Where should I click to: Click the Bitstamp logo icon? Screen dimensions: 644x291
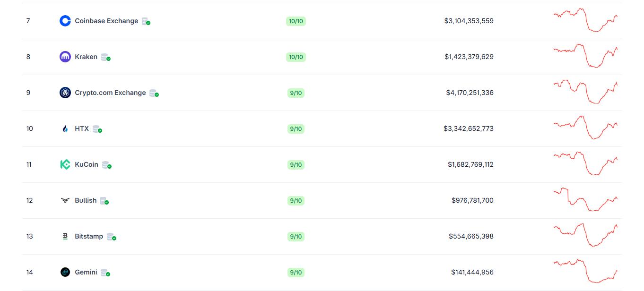(65, 236)
